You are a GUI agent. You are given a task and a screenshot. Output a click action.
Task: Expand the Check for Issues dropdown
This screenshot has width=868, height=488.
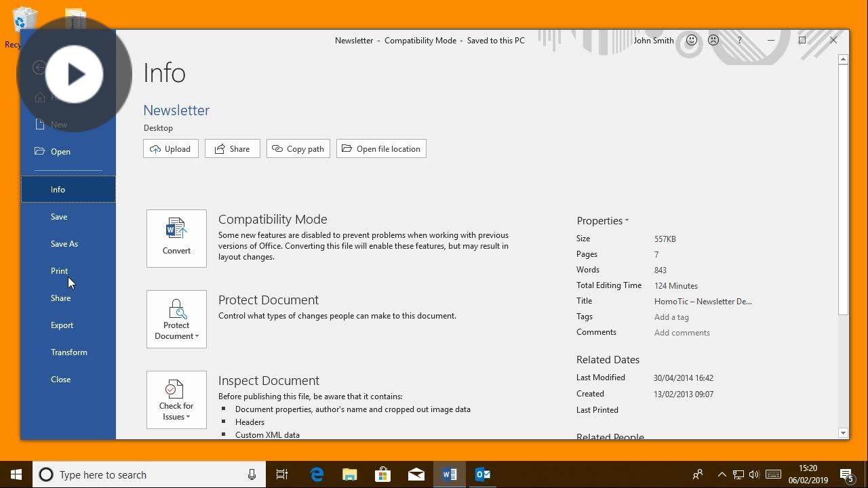176,400
